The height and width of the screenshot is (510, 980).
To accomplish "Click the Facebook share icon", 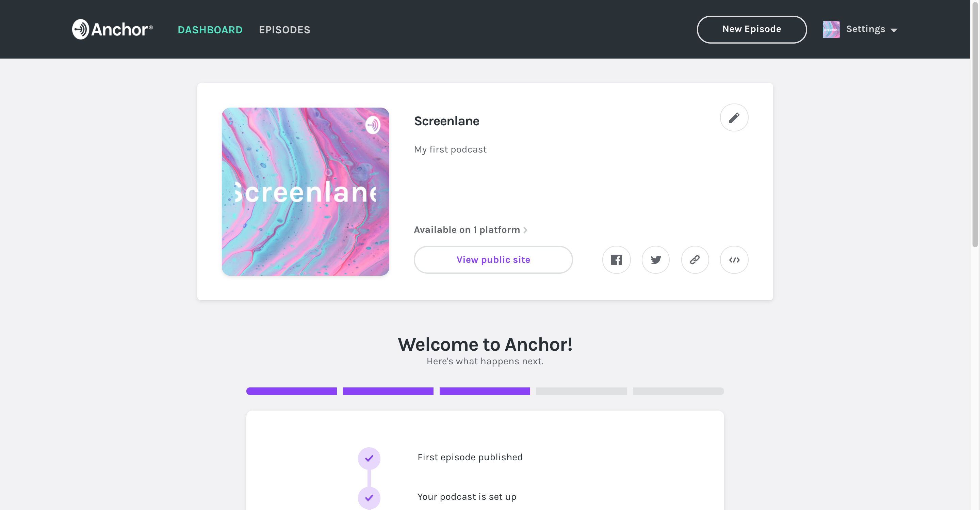I will [616, 259].
